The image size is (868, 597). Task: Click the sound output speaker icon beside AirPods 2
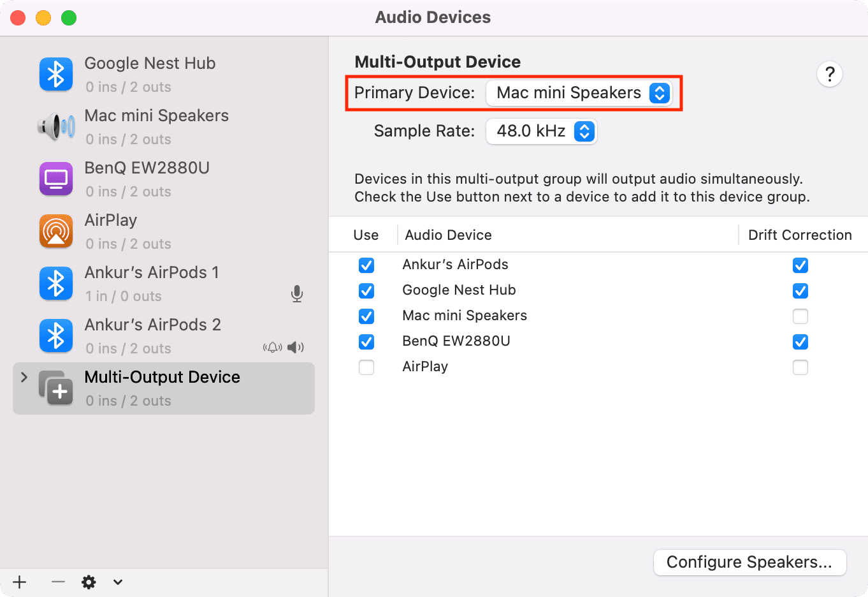click(x=296, y=348)
